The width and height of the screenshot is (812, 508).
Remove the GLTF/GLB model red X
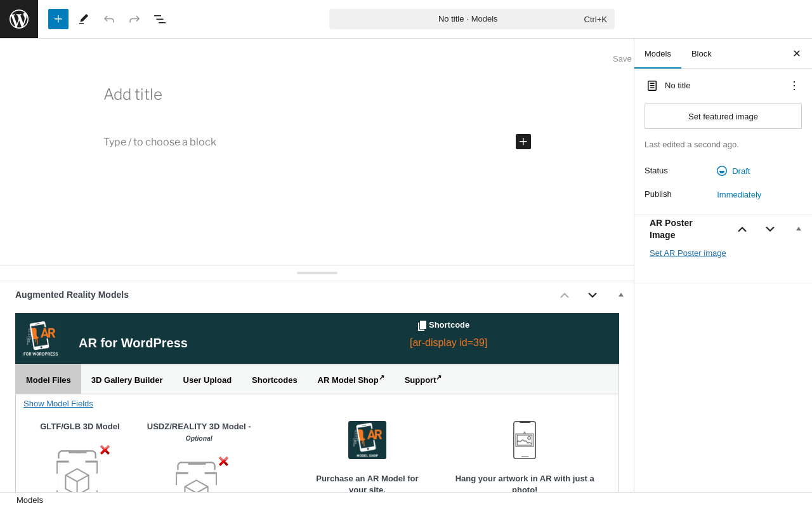pos(105,450)
